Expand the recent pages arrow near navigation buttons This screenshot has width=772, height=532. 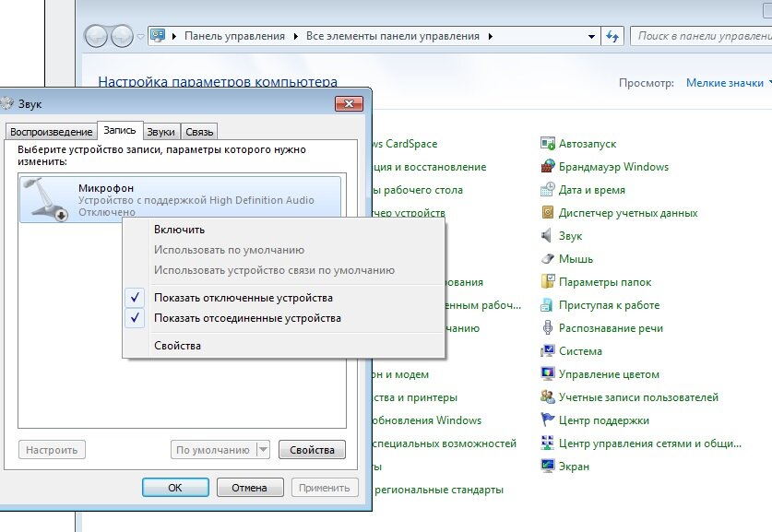pos(140,36)
